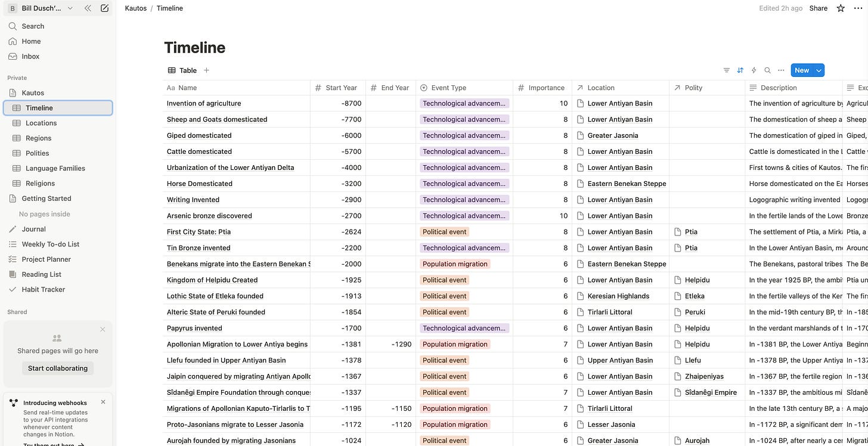Open the Kautos page in sidebar
This screenshot has height=446, width=868.
pos(58,93)
